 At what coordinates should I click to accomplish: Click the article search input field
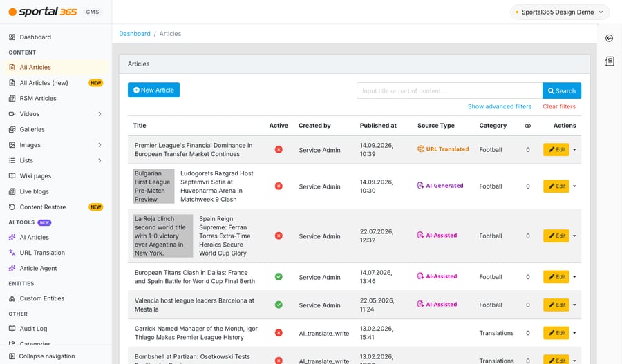click(x=449, y=90)
